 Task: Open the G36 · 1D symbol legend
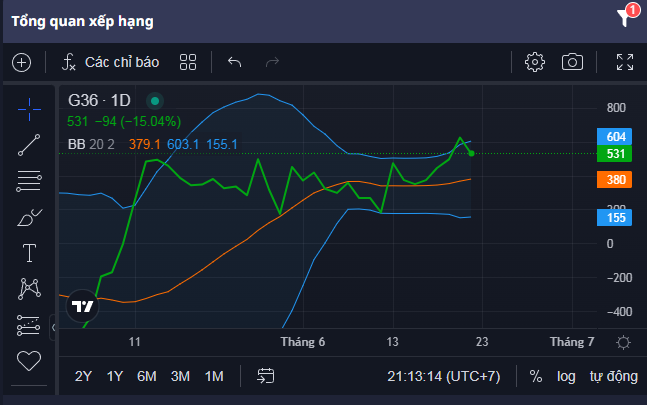click(99, 101)
